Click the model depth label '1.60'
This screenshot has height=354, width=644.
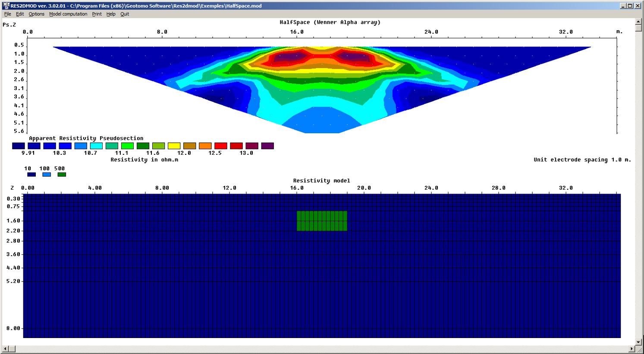[13, 221]
